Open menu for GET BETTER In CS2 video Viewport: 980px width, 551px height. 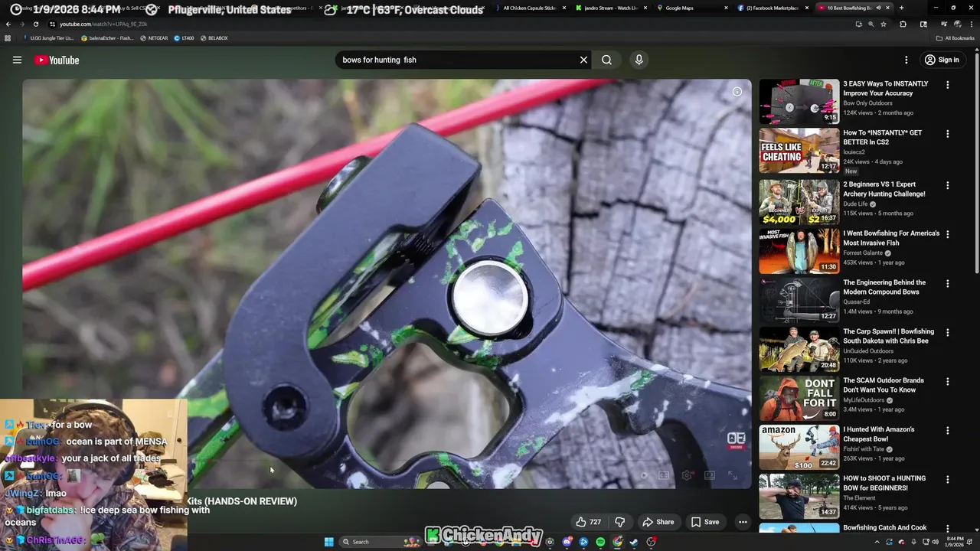[947, 134]
